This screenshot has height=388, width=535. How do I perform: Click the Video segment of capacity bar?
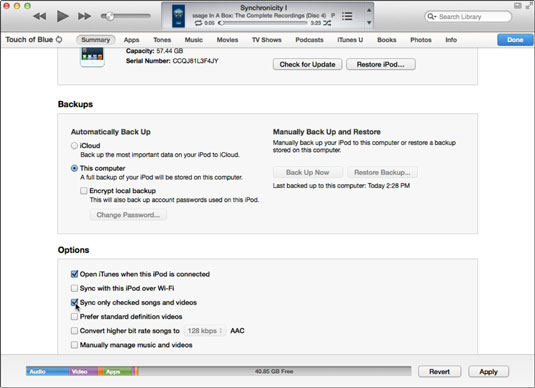[84, 371]
